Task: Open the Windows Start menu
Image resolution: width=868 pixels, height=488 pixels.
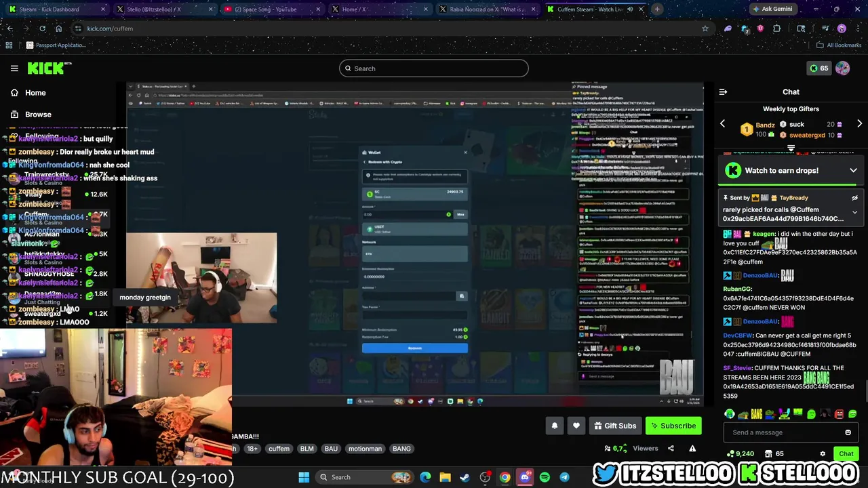Action: (x=304, y=477)
